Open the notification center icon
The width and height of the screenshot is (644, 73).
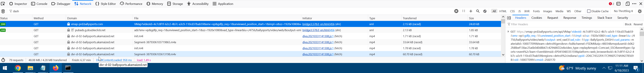click(636, 68)
